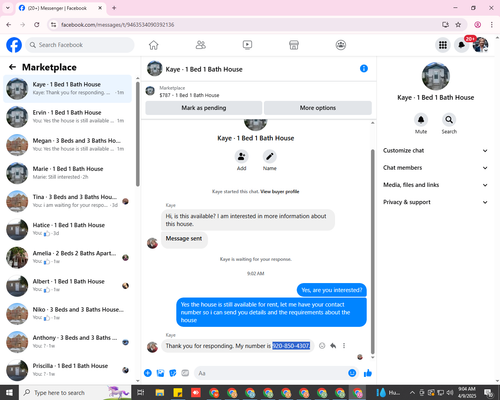Open Marie - 1 Bed 1 Bath House chat
Screen dimensions: 500x400
click(x=68, y=173)
